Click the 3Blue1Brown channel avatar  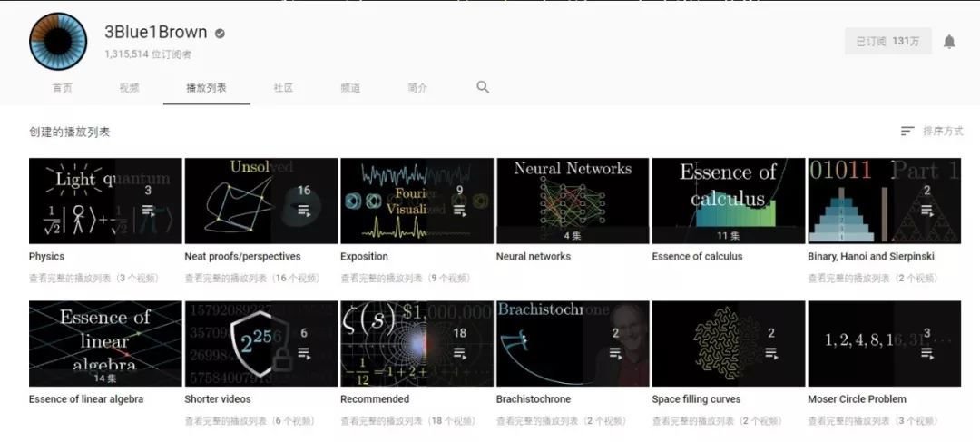tap(57, 41)
